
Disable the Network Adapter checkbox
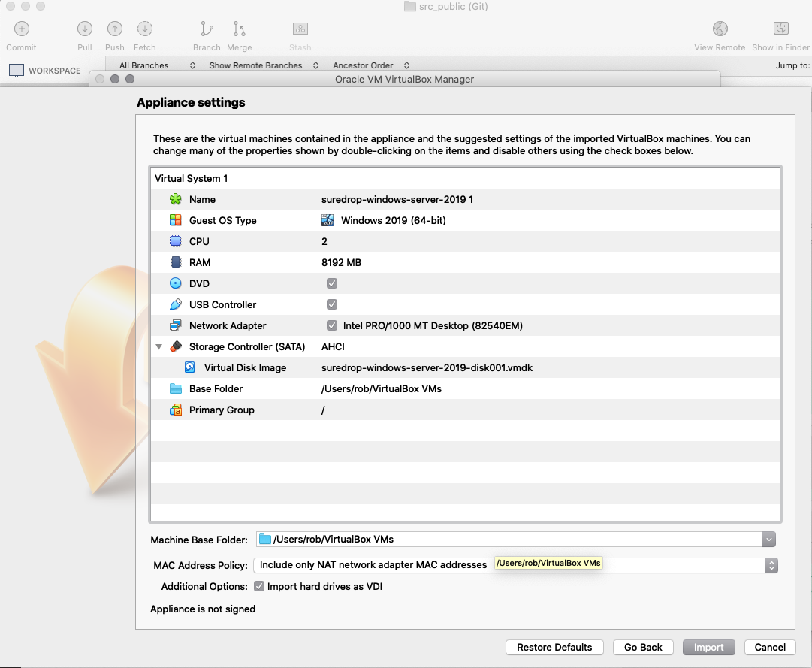pos(332,325)
